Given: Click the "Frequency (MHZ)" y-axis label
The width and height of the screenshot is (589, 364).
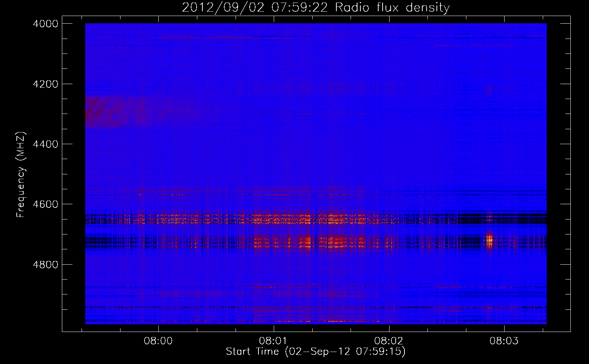Looking at the screenshot, I should tap(21, 175).
